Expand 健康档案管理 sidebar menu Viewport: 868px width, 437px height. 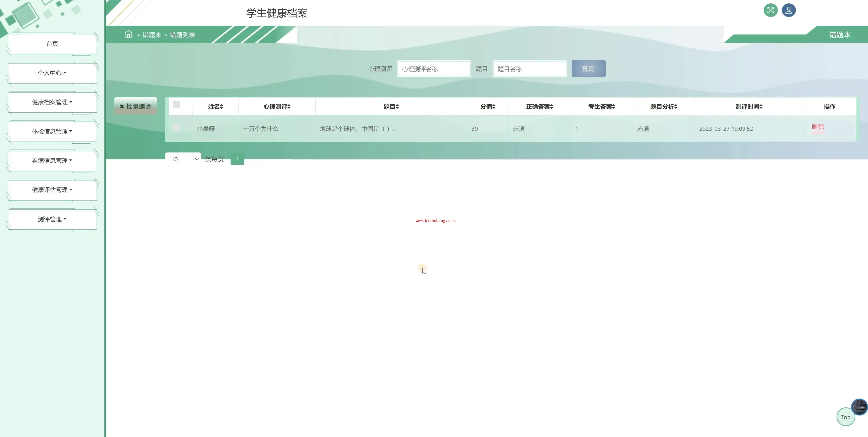[x=52, y=102]
